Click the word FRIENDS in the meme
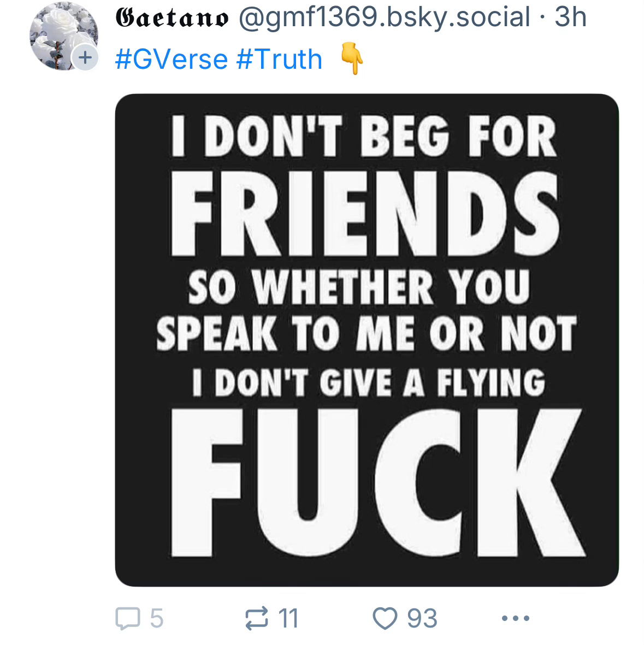This screenshot has width=644, height=645. tap(364, 215)
